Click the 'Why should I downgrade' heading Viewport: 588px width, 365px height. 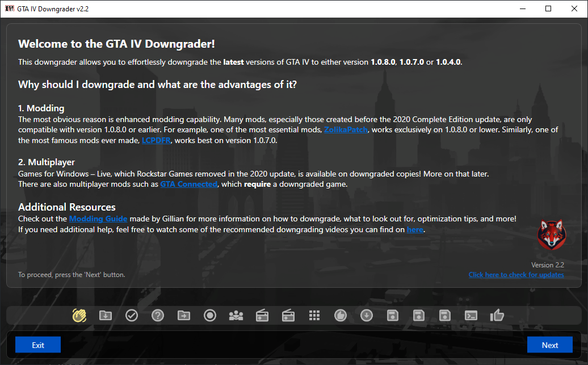click(158, 85)
